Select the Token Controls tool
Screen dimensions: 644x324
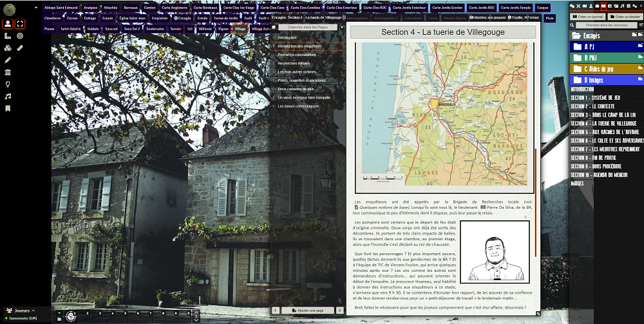click(8, 24)
